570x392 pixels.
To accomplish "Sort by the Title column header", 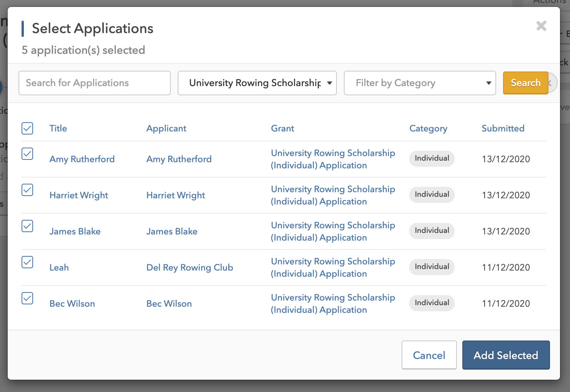I will point(58,128).
